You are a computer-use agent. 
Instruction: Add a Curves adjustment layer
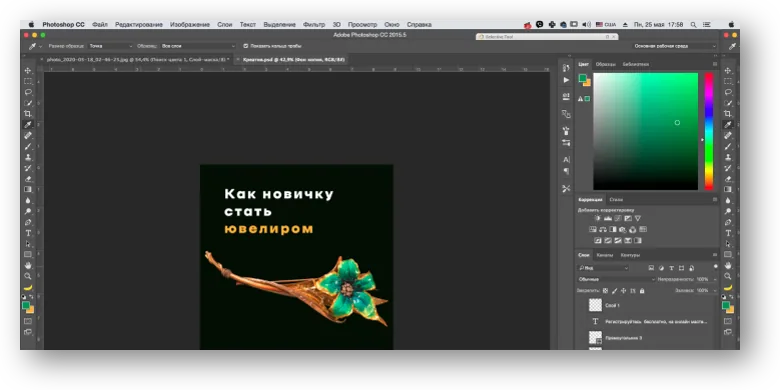coord(618,218)
